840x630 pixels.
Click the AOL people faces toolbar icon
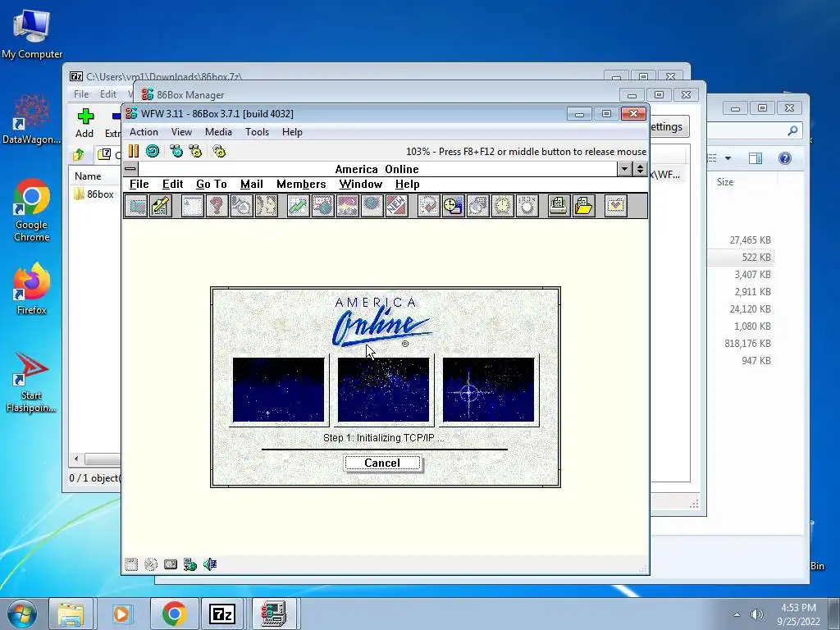point(267,206)
